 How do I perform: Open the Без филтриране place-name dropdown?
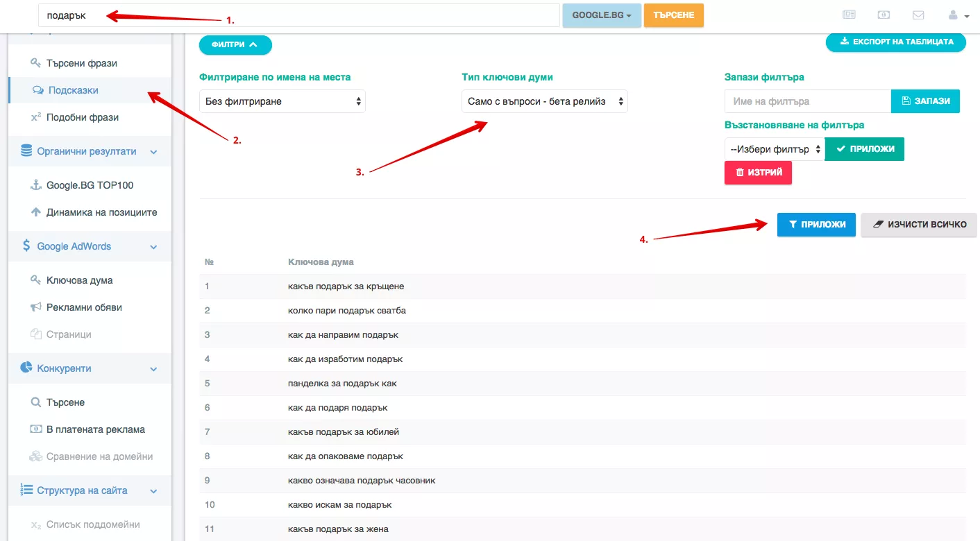pos(282,101)
